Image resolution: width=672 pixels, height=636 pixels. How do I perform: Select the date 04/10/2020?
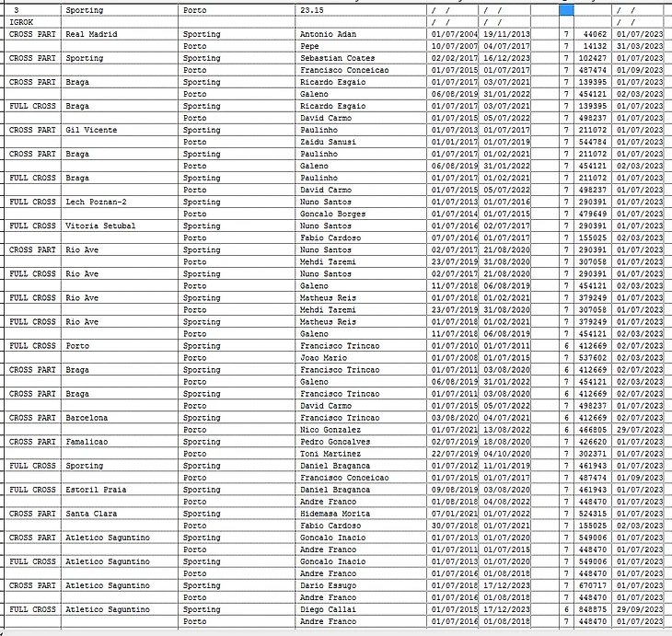(x=506, y=455)
